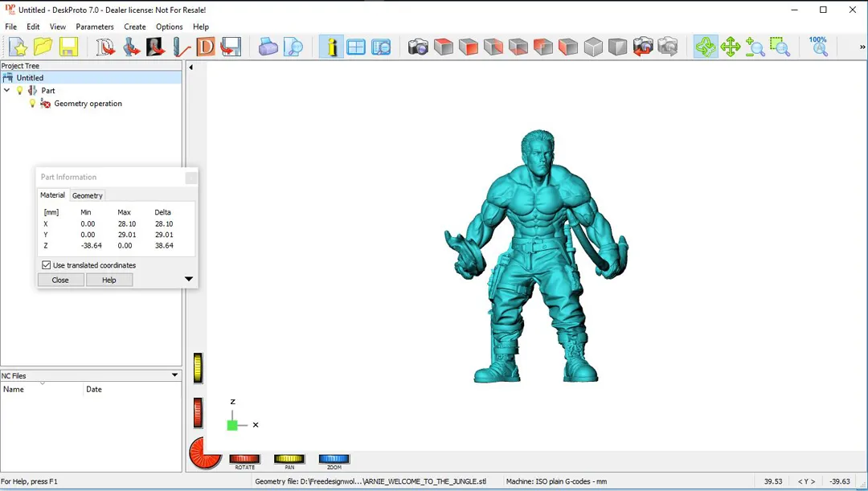
Task: Sort NC Files by the Date column
Action: click(133, 389)
